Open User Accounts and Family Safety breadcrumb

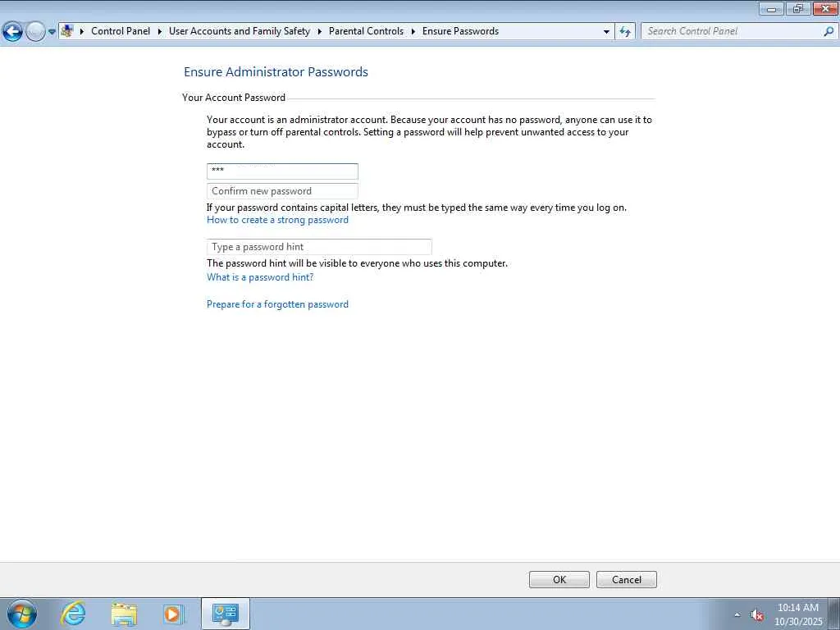240,31
